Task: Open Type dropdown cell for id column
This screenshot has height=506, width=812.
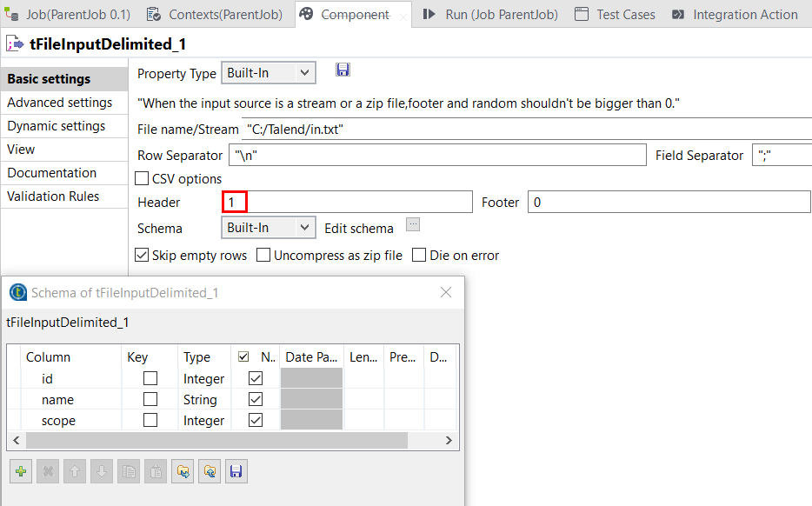Action: pyautogui.click(x=204, y=378)
